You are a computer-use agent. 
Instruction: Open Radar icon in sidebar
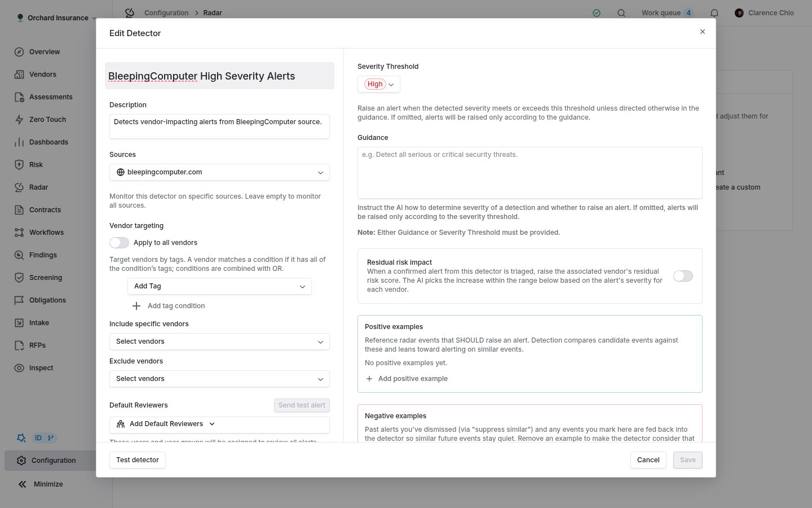coord(19,187)
